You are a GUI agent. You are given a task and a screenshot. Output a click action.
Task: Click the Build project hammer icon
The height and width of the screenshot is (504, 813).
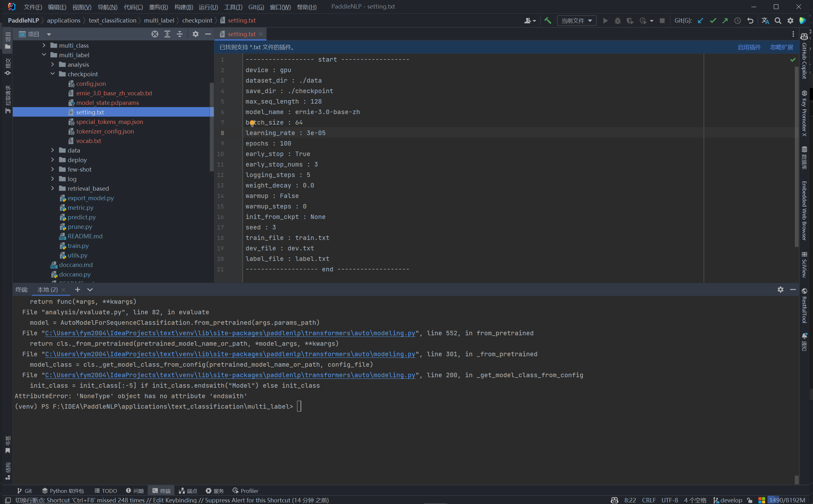coord(547,21)
